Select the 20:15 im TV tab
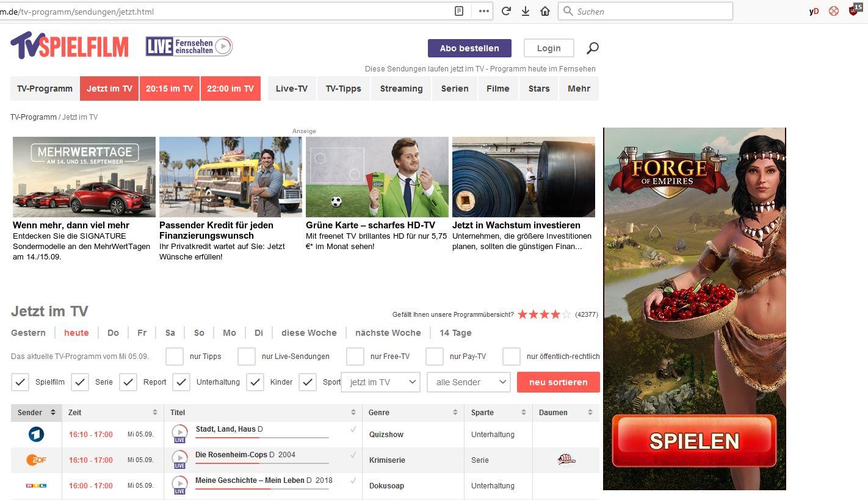The width and height of the screenshot is (868, 500). 169,89
